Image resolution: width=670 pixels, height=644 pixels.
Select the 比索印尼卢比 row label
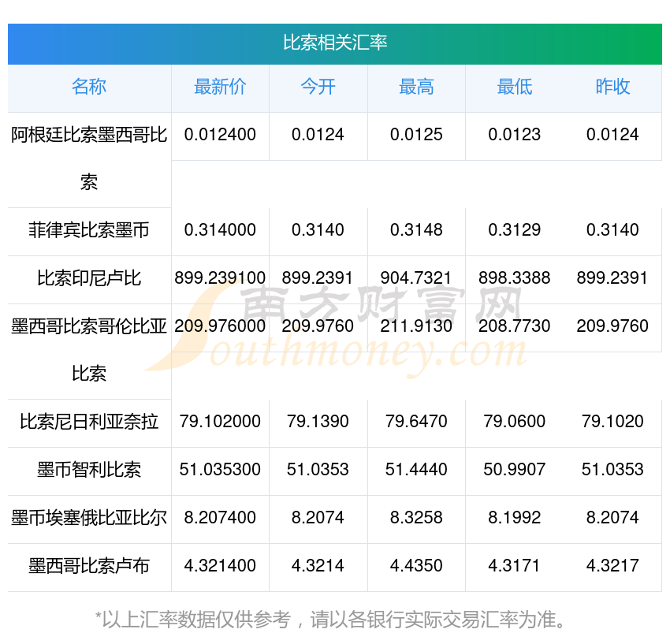89,278
